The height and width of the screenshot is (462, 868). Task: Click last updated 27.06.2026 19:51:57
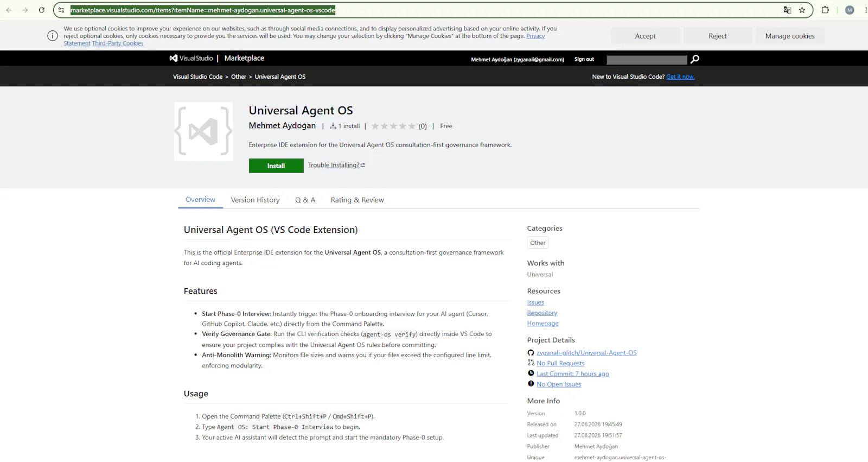tap(598, 435)
